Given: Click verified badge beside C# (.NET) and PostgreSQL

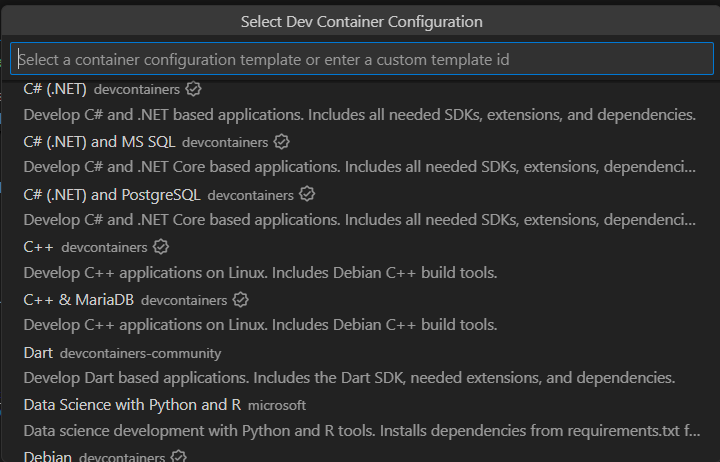Looking at the screenshot, I should click(308, 194).
